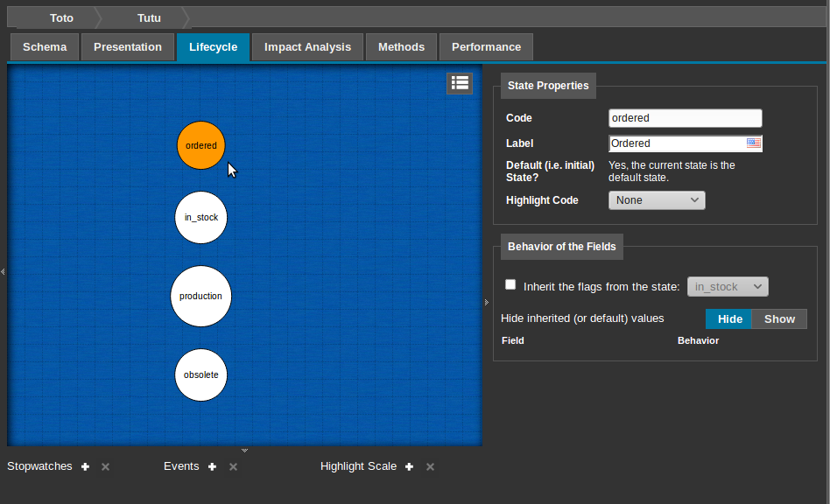Open the Performance tab

pyautogui.click(x=486, y=47)
